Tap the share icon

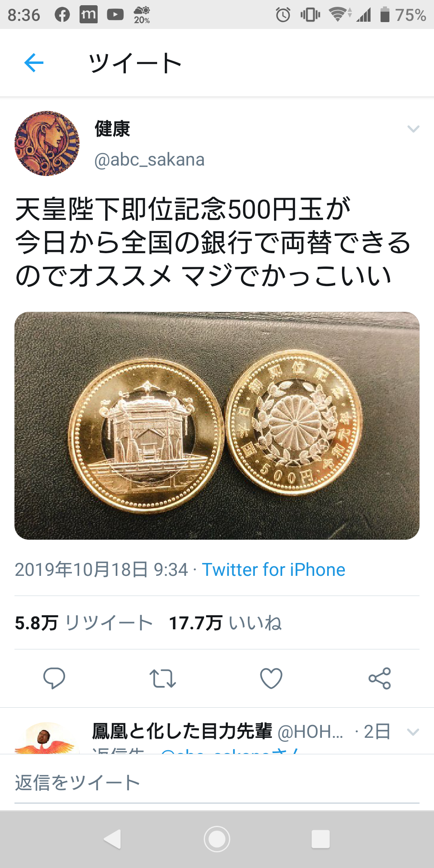coord(380,678)
